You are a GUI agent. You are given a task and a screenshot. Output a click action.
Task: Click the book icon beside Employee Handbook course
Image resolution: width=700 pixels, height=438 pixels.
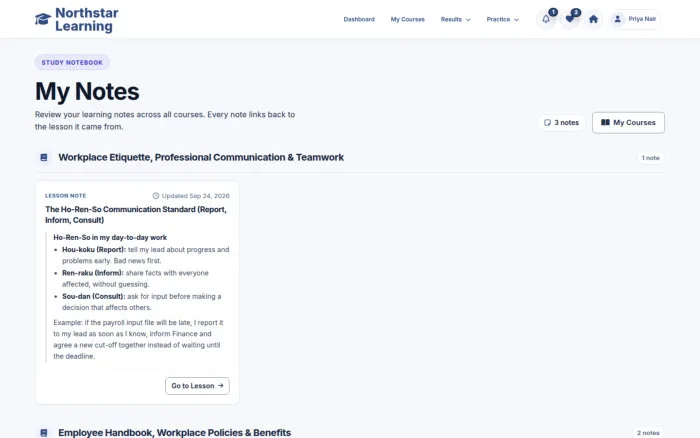(x=44, y=433)
